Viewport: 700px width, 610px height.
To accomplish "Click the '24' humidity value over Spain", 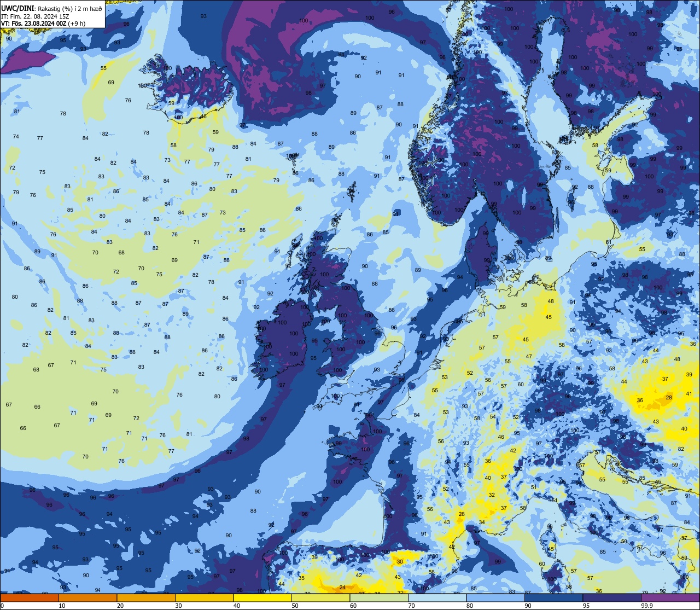I will 342,588.
